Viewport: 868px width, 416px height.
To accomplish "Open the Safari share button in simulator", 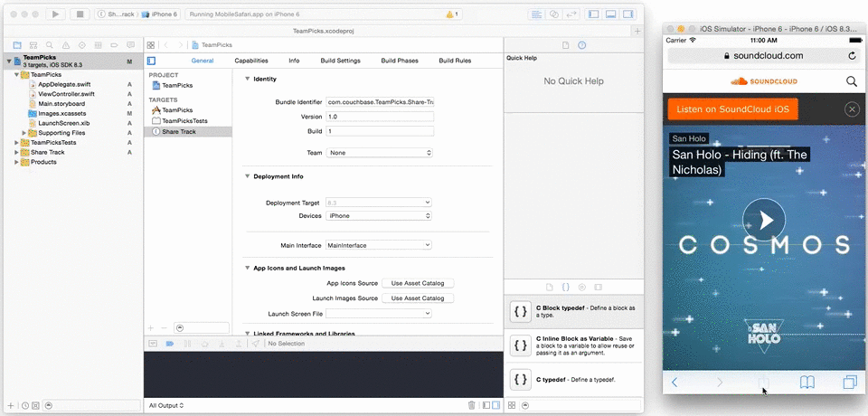I will [x=763, y=383].
